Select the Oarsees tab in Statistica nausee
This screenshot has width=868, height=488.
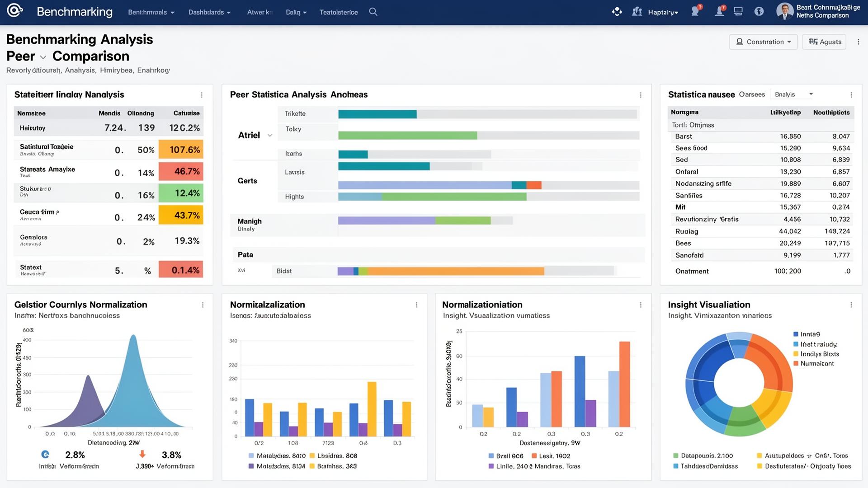point(752,94)
